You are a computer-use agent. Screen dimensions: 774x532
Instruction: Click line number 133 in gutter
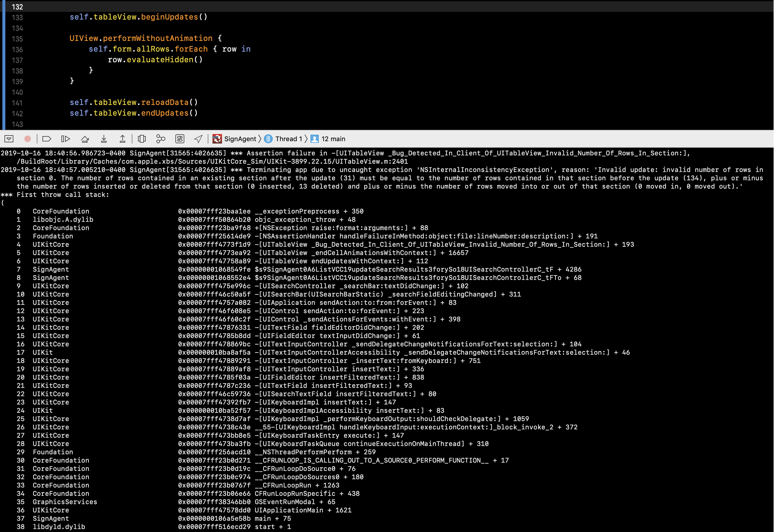(x=17, y=18)
